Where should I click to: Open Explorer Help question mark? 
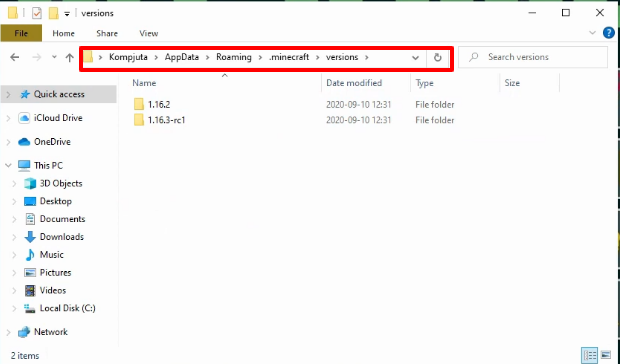609,33
